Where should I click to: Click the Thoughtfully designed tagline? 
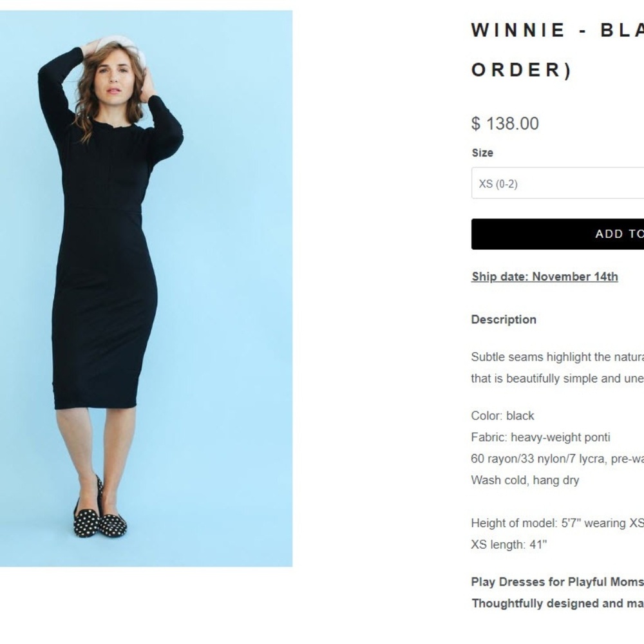tap(557, 603)
